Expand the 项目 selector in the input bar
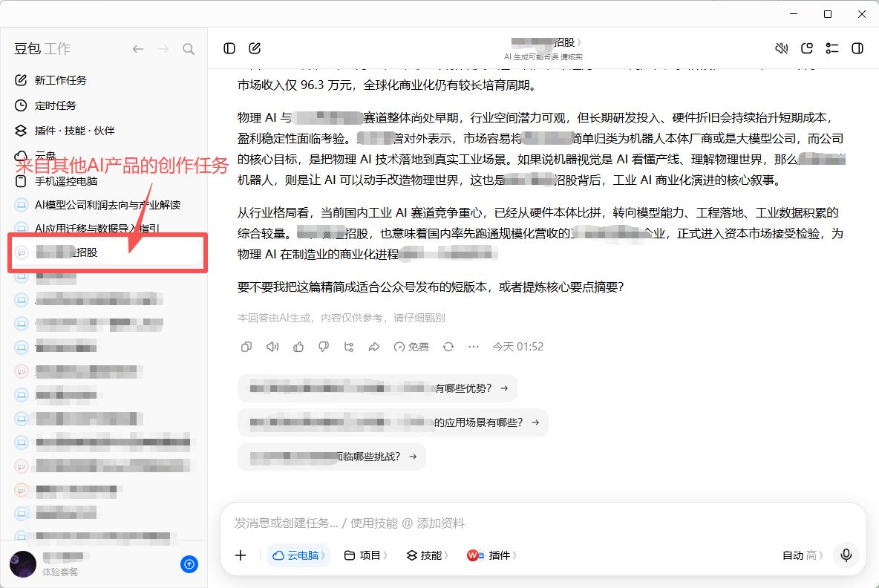 [x=365, y=555]
